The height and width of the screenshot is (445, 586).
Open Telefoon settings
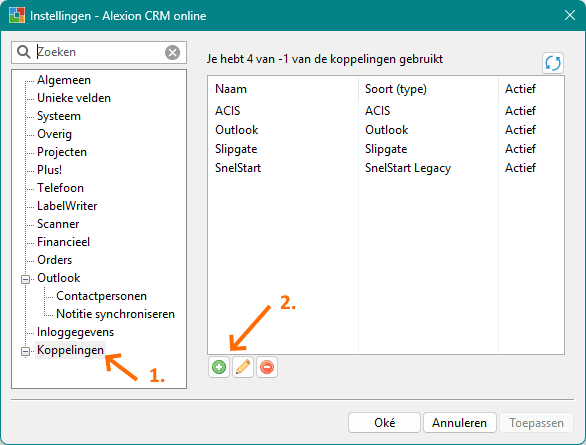pyautogui.click(x=60, y=188)
